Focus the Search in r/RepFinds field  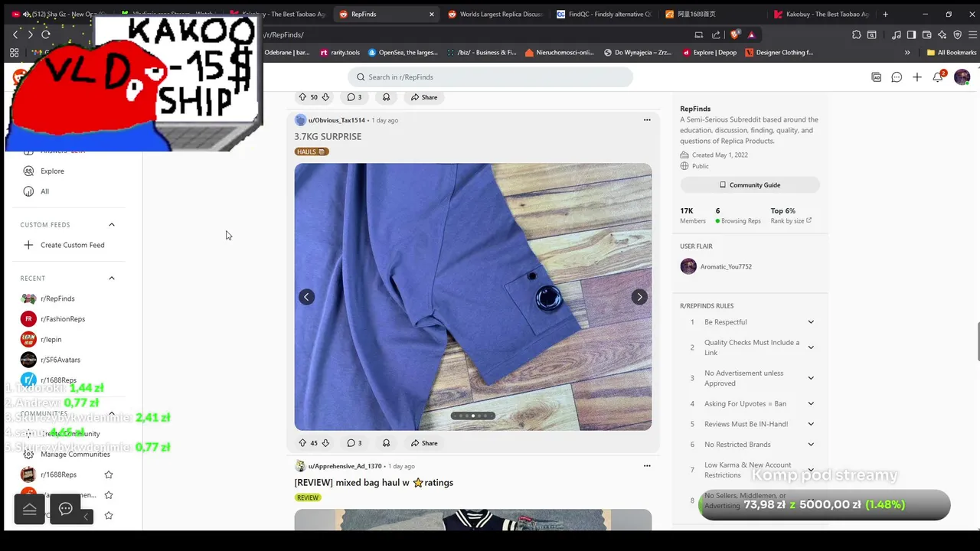coord(490,77)
